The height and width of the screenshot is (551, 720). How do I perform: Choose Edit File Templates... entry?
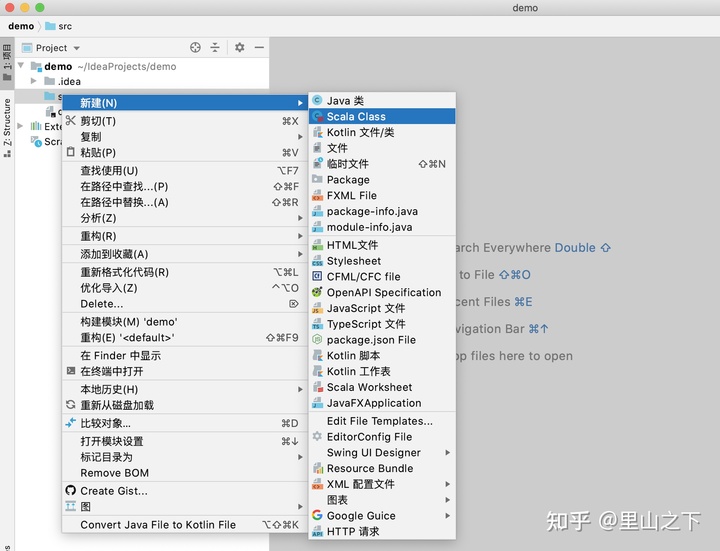(x=382, y=421)
